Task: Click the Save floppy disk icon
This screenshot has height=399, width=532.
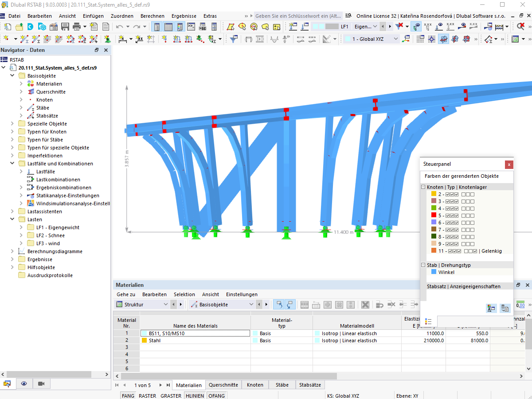Action: (65, 27)
